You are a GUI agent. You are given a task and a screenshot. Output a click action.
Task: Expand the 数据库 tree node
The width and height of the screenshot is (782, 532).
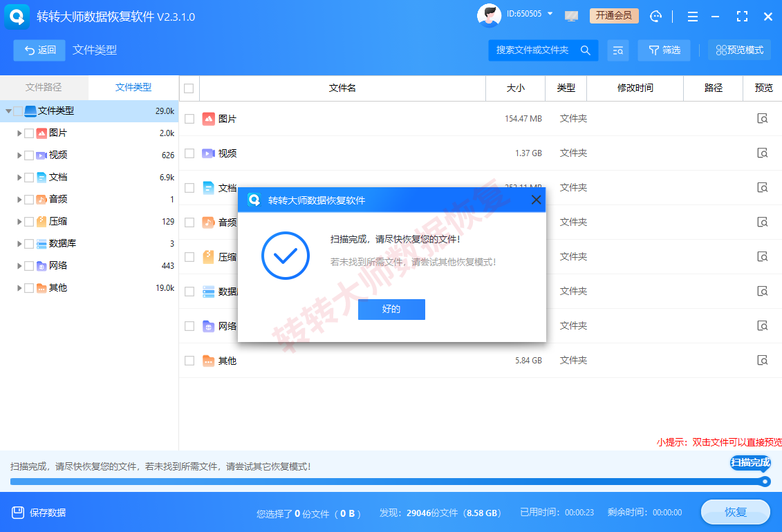click(19, 244)
